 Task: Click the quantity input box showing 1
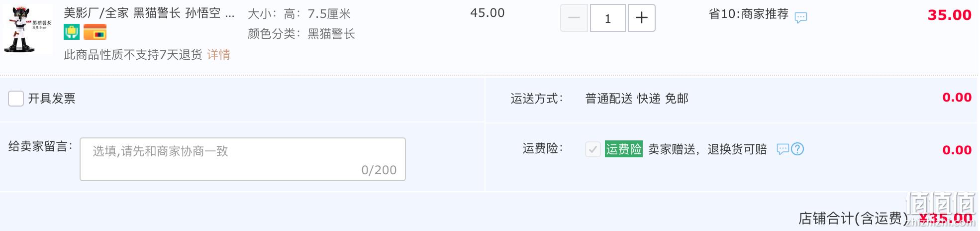[x=608, y=18]
